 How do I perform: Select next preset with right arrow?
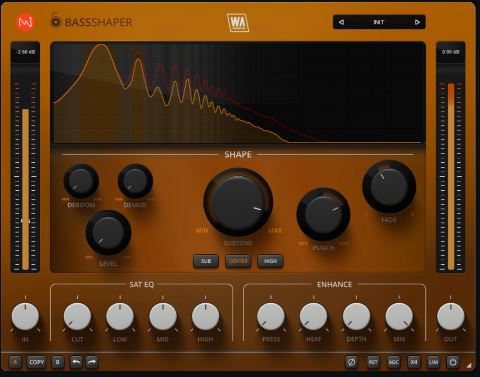[x=417, y=22]
